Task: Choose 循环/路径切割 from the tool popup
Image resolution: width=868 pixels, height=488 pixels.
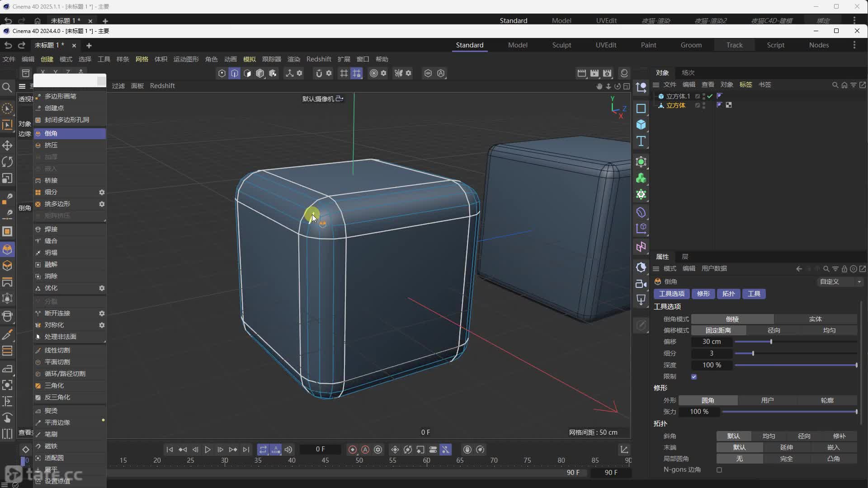Action: pos(70,374)
